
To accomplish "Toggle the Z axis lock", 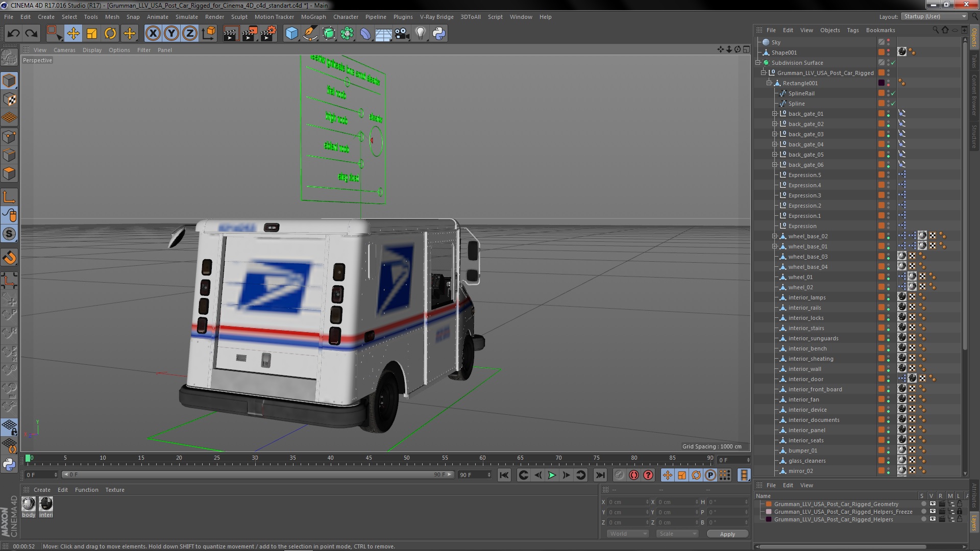I will pyautogui.click(x=190, y=34).
